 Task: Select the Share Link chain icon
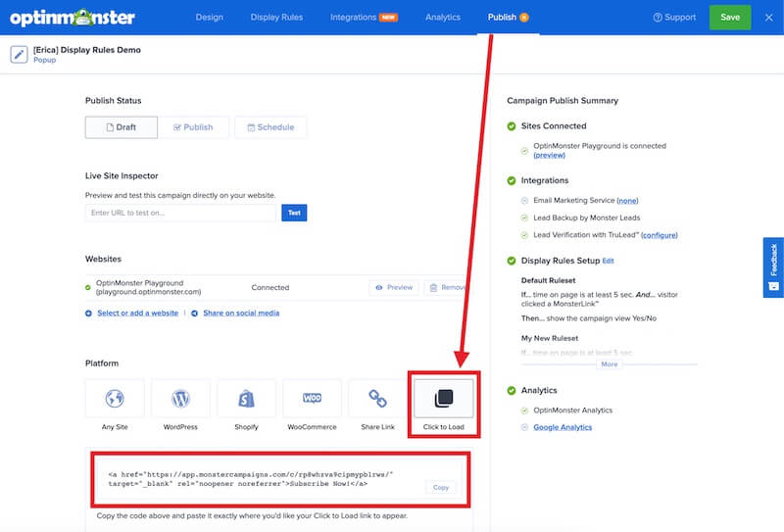(x=377, y=399)
